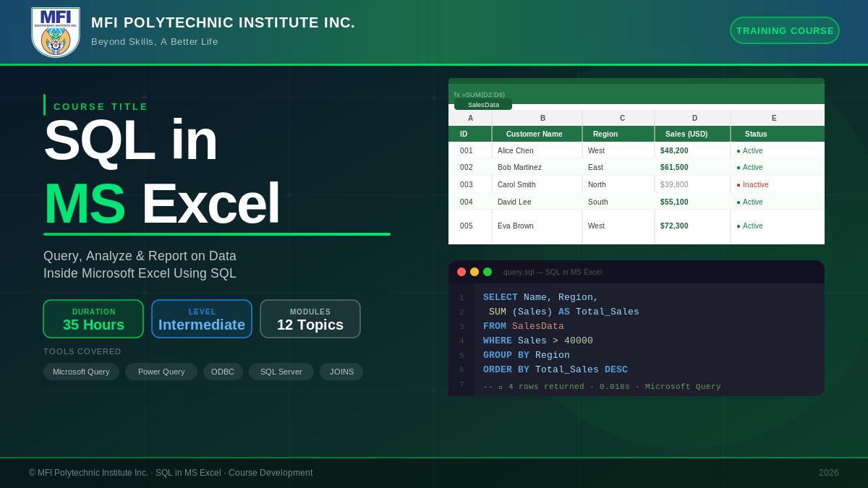Select the David Lee cell
868x488 pixels.
tap(537, 202)
